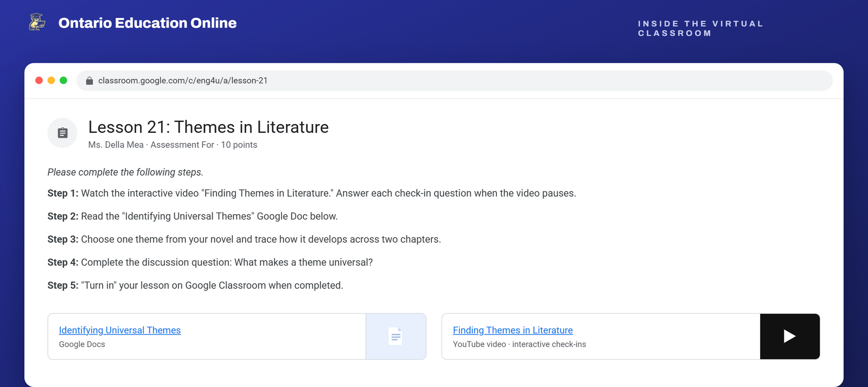This screenshot has width=868, height=387.
Task: Click the Lesson 21: Themes in Literature title
Action: coord(208,127)
